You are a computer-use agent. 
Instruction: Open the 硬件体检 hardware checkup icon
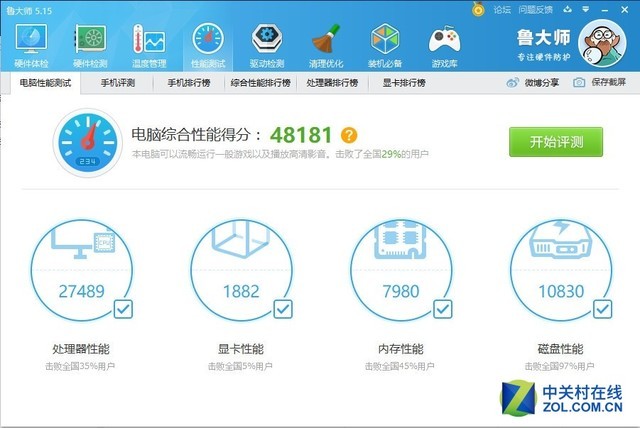coord(31,45)
